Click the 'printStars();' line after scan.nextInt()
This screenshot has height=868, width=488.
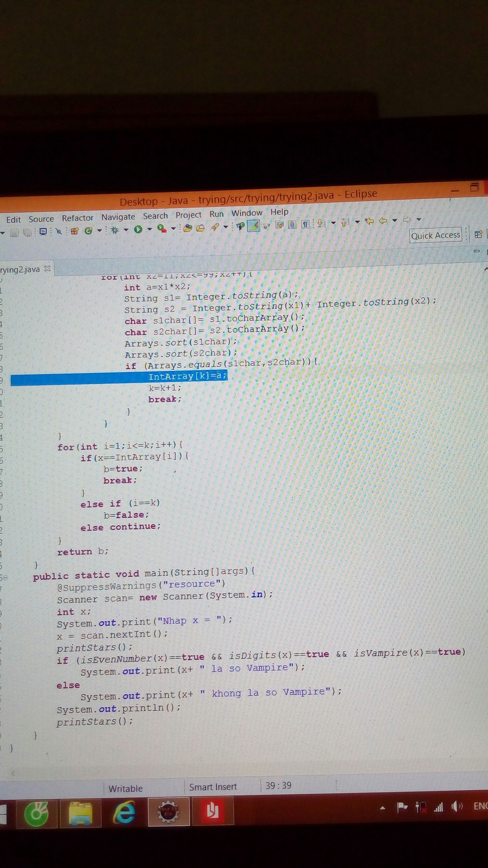click(95, 648)
